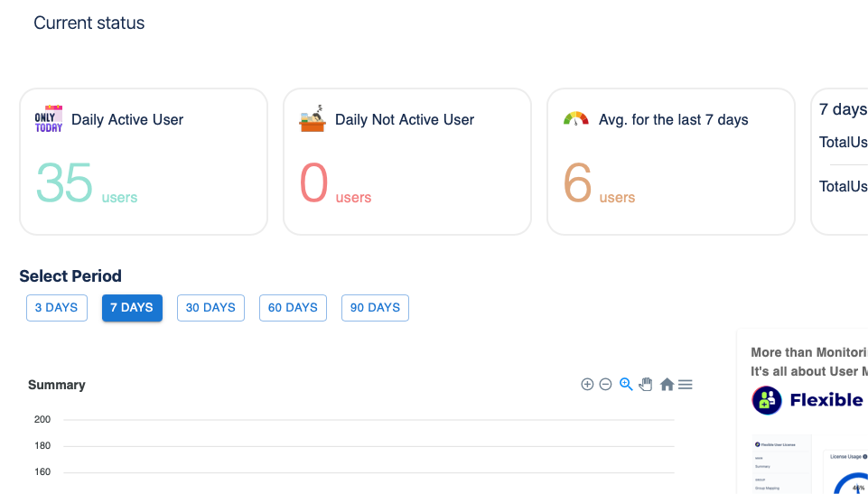Activate the selection zoom magnifier tool

point(626,385)
